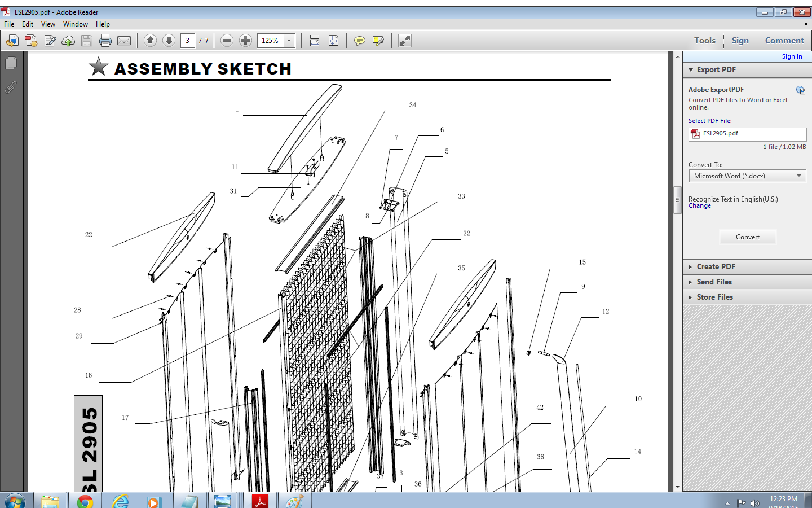Click the Fit one full page icon
This screenshot has width=812, height=508.
coord(334,41)
